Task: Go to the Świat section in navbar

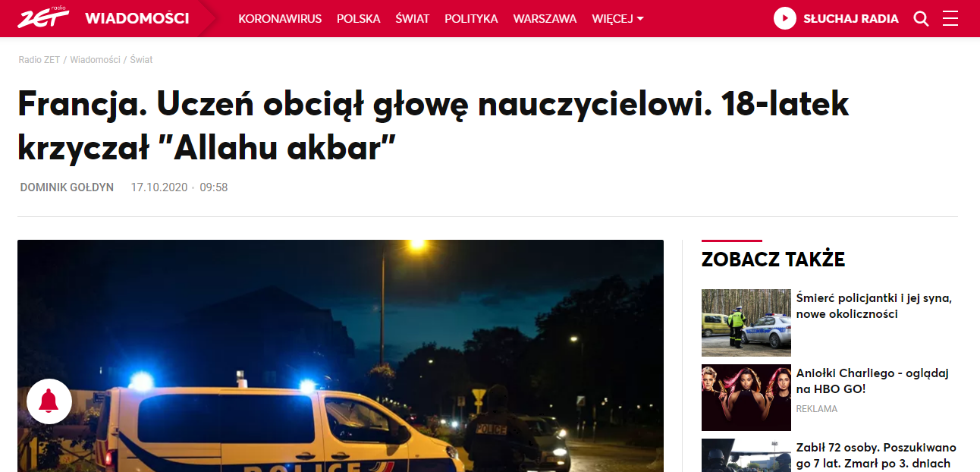Action: click(413, 19)
